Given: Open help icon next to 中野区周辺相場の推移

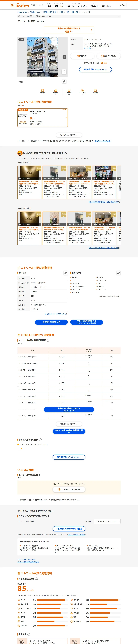Looking at the screenshot, I should click(40, 440).
